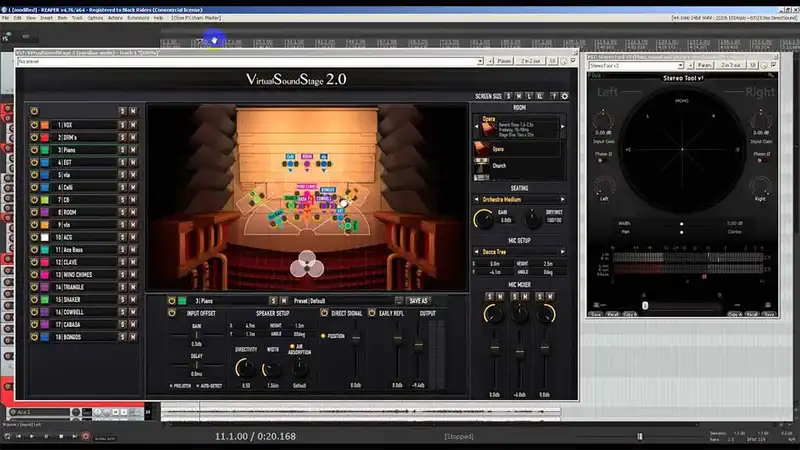Image resolution: width=800 pixels, height=450 pixels.
Task: Select the Opera room in list
Action: 518,149
